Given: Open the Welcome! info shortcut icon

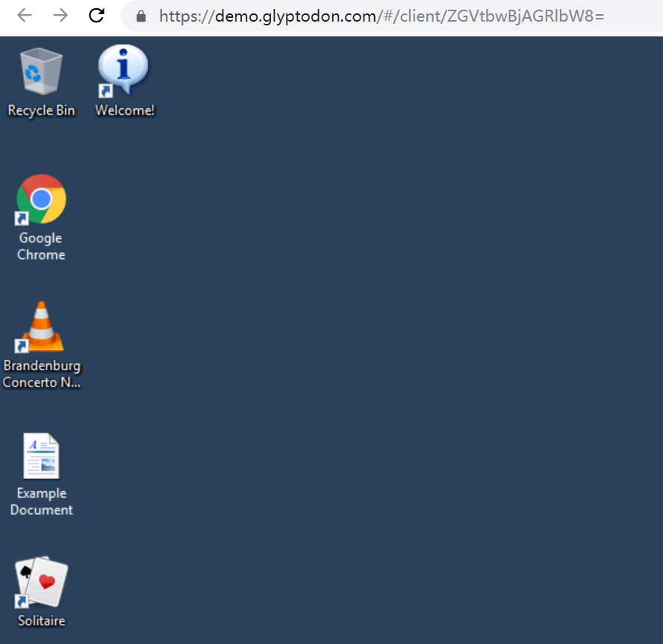Looking at the screenshot, I should 123,70.
